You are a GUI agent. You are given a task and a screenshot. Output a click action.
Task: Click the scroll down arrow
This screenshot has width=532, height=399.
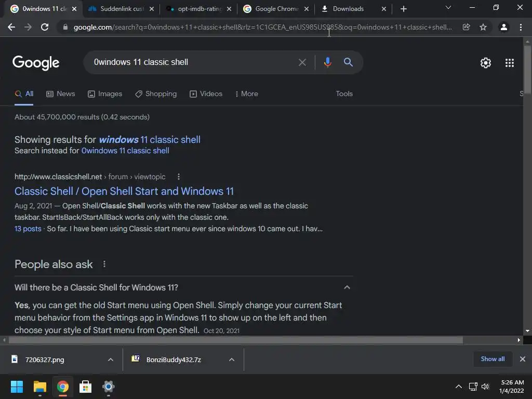pyautogui.click(x=527, y=330)
